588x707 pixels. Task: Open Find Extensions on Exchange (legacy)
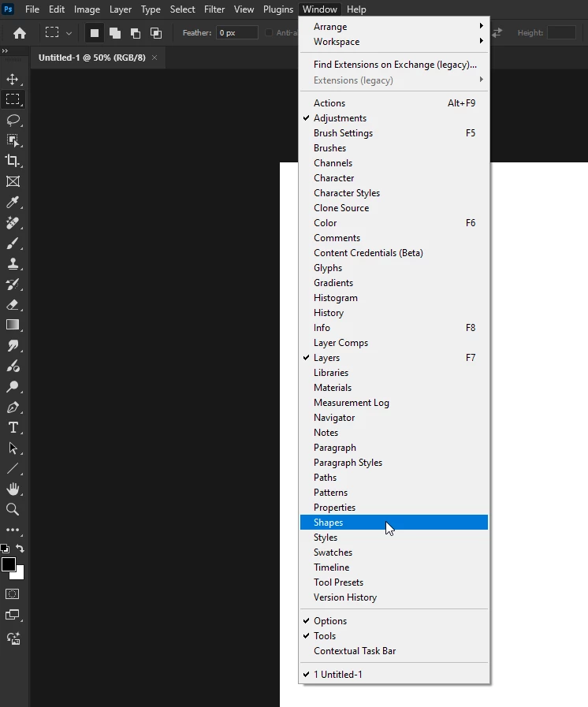tap(394, 65)
